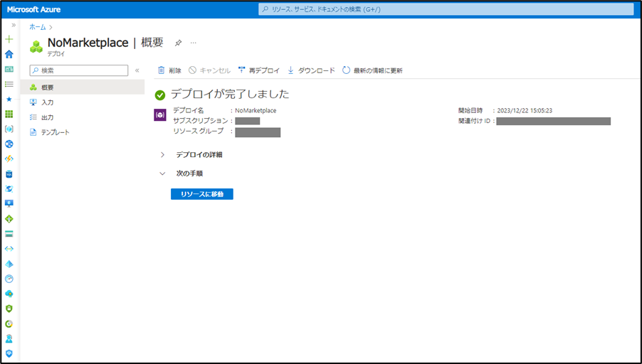Click NoMarketplace deployment name value
Viewport: 642px width, 364px height.
click(256, 110)
